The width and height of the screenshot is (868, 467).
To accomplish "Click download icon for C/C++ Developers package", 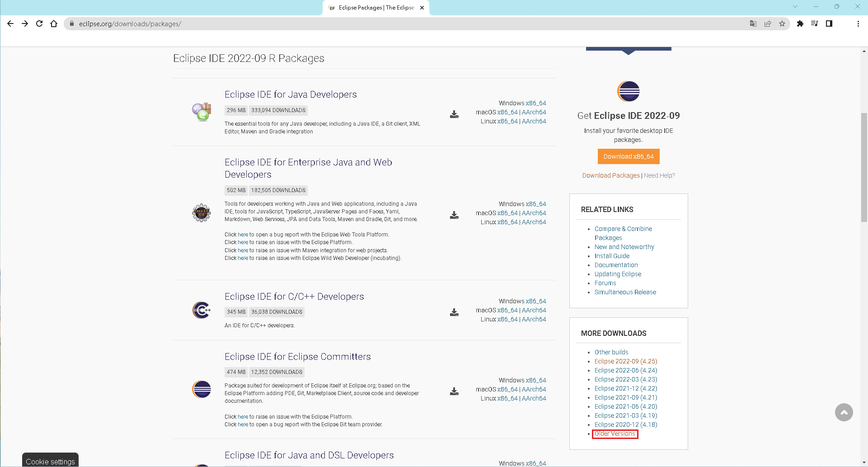I will (x=454, y=312).
